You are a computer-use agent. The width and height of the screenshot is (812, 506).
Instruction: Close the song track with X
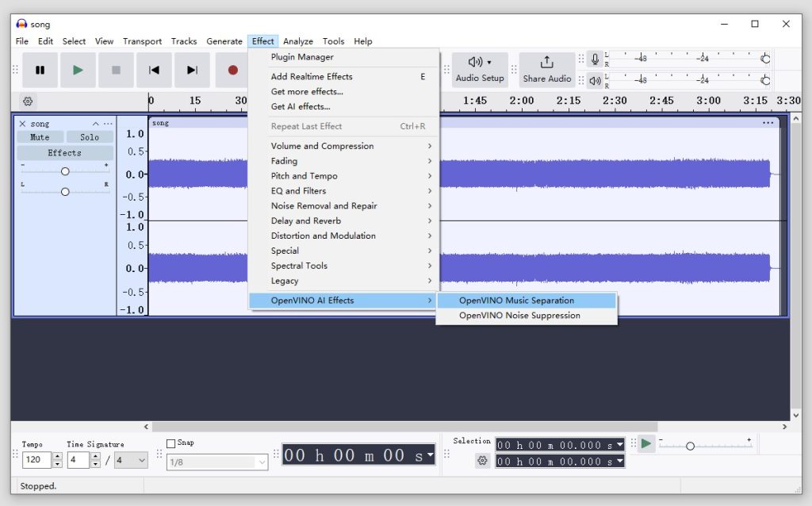pyautogui.click(x=22, y=124)
